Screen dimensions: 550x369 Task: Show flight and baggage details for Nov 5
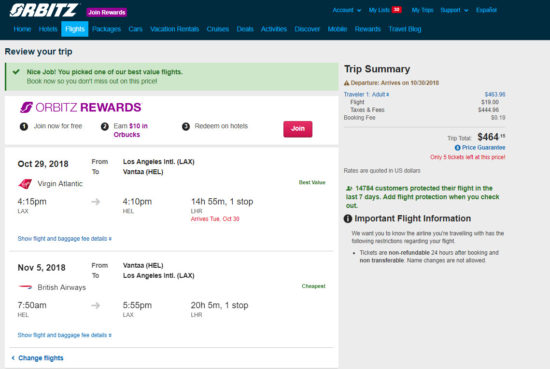65,335
